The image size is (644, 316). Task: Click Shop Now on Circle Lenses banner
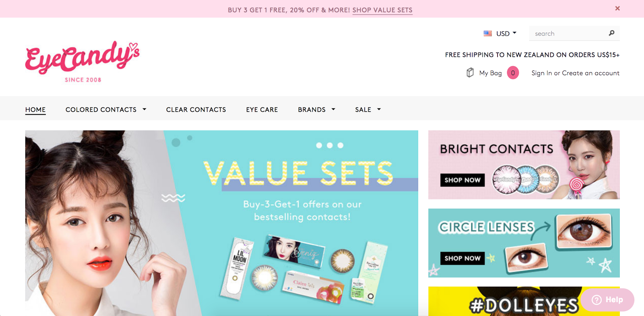click(462, 258)
